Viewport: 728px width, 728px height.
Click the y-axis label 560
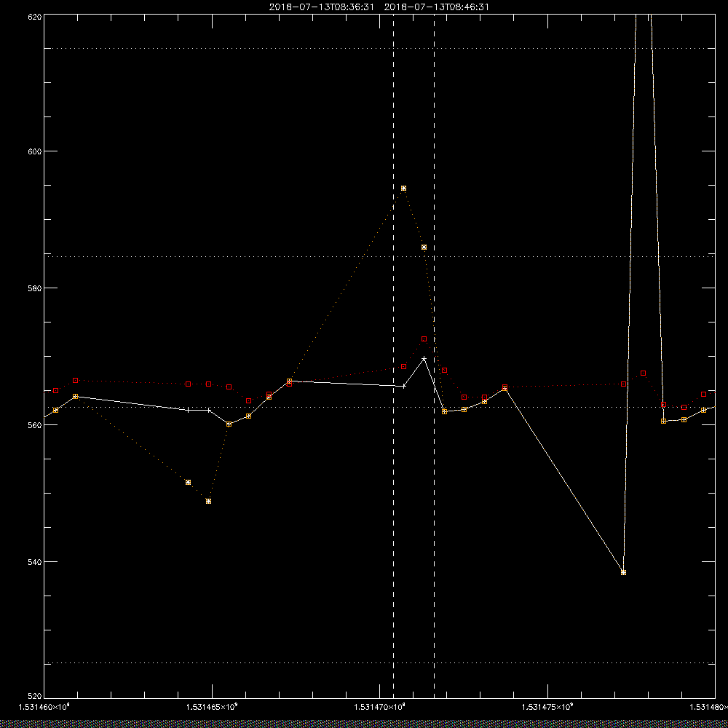[x=35, y=425]
